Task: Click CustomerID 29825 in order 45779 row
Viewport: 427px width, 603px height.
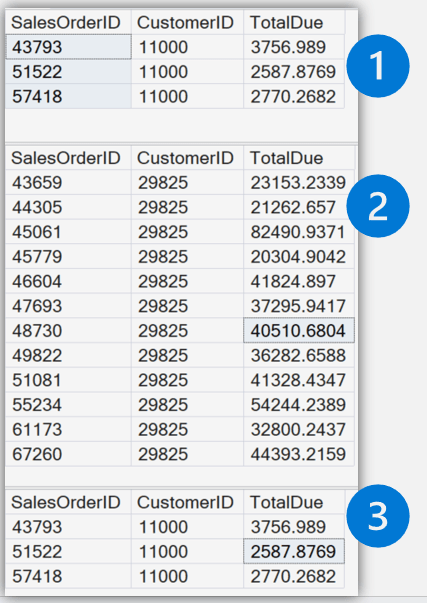Action: pyautogui.click(x=187, y=256)
